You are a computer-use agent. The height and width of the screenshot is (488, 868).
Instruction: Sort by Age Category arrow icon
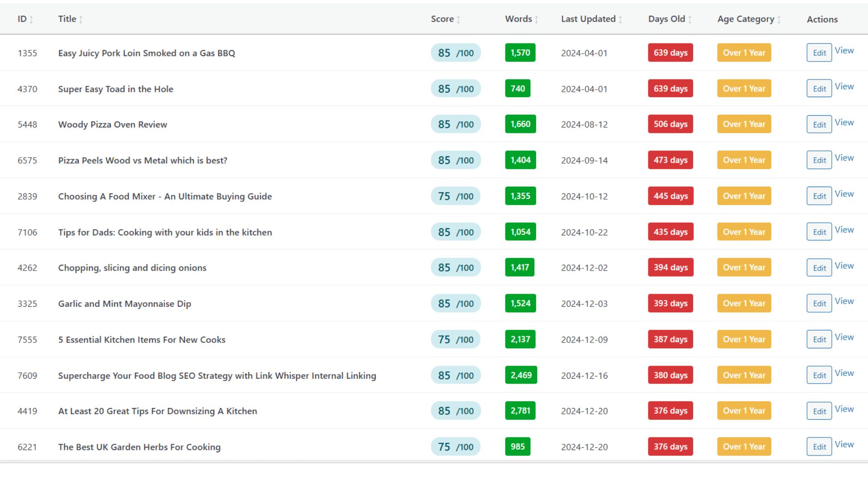coord(779,19)
